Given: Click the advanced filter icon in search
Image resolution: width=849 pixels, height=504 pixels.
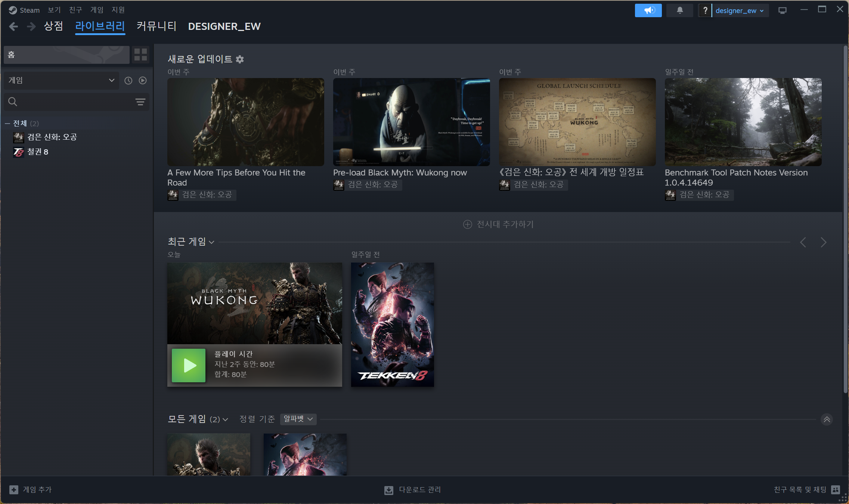Looking at the screenshot, I should click(x=140, y=102).
